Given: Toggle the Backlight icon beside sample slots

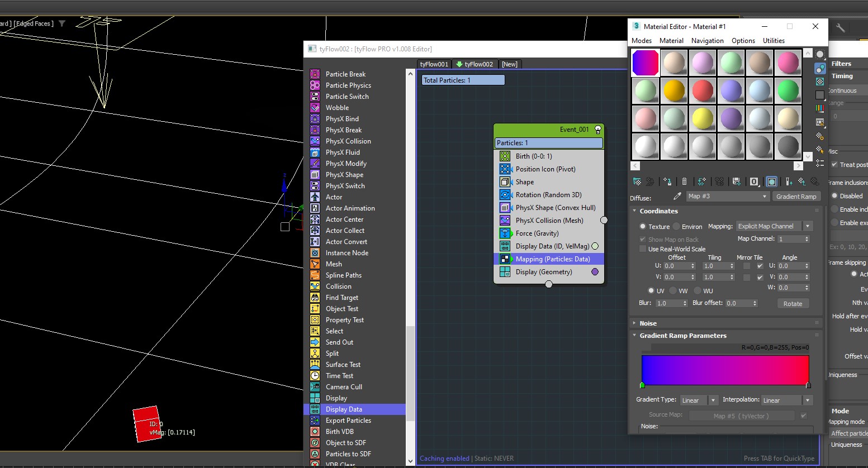Looking at the screenshot, I should (x=820, y=68).
